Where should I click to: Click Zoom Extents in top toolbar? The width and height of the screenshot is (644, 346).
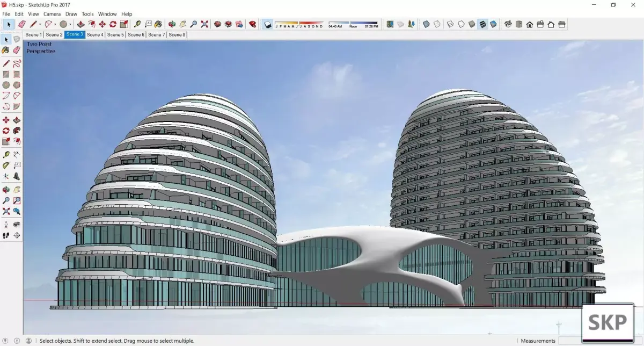click(x=204, y=24)
